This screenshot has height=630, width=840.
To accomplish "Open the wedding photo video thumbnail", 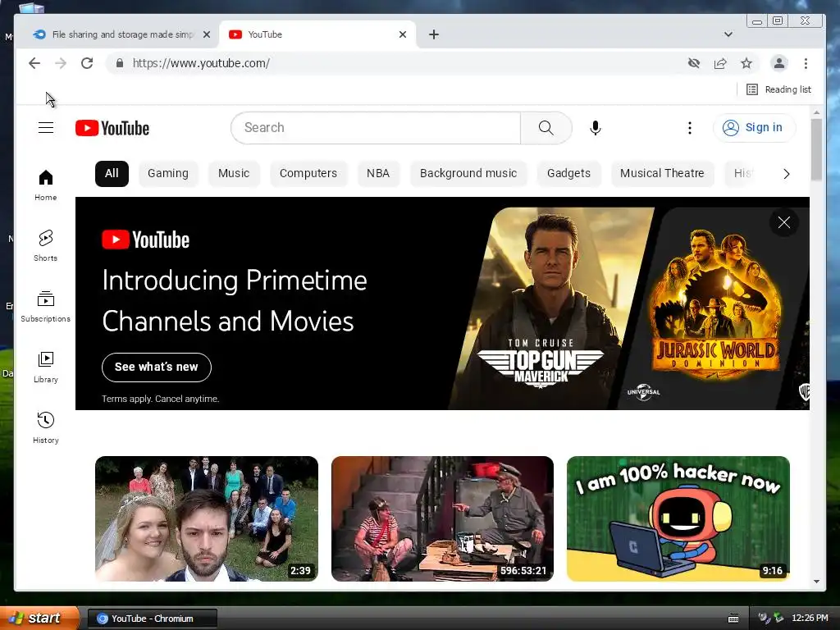I will point(206,518).
